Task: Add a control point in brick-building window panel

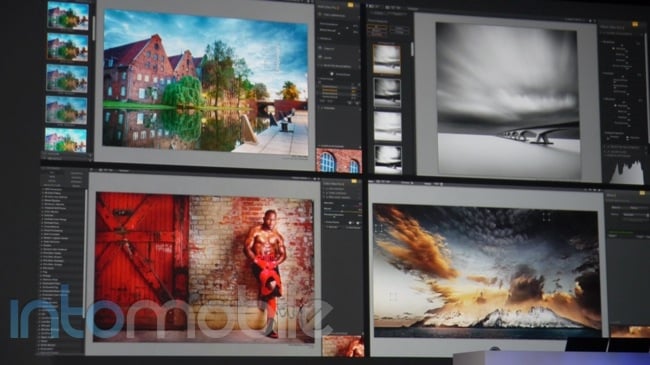Action: click(332, 74)
